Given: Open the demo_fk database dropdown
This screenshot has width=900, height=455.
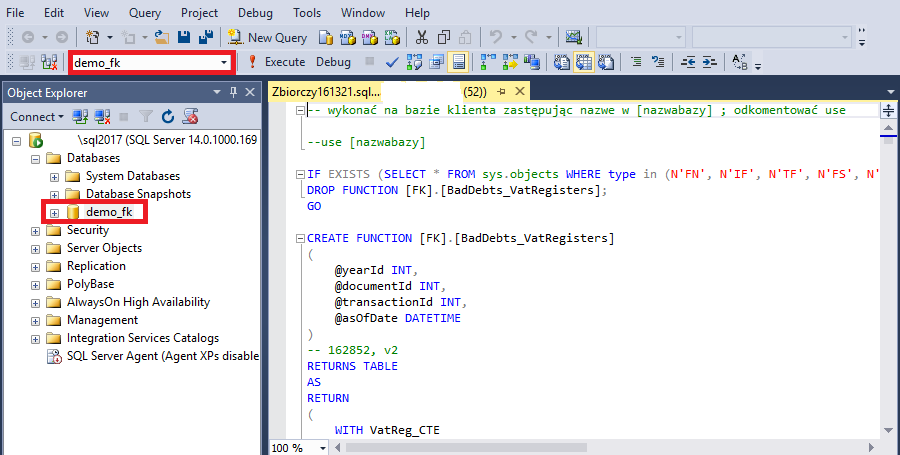Looking at the screenshot, I should (x=224, y=63).
